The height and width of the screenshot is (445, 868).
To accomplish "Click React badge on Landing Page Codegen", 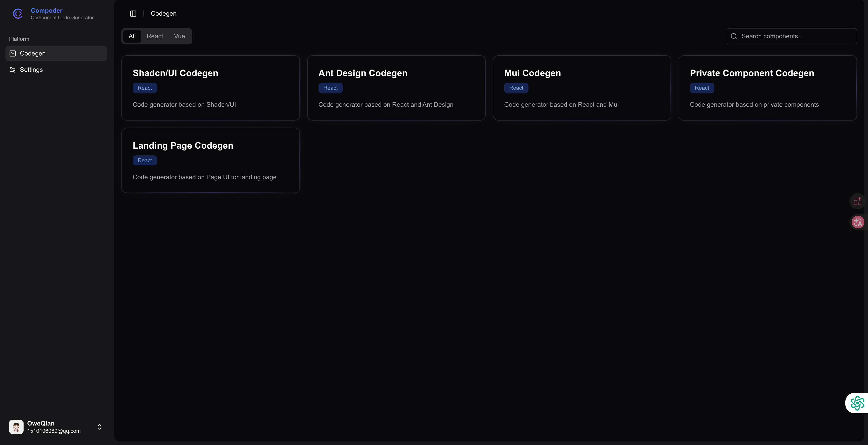I will (x=145, y=160).
